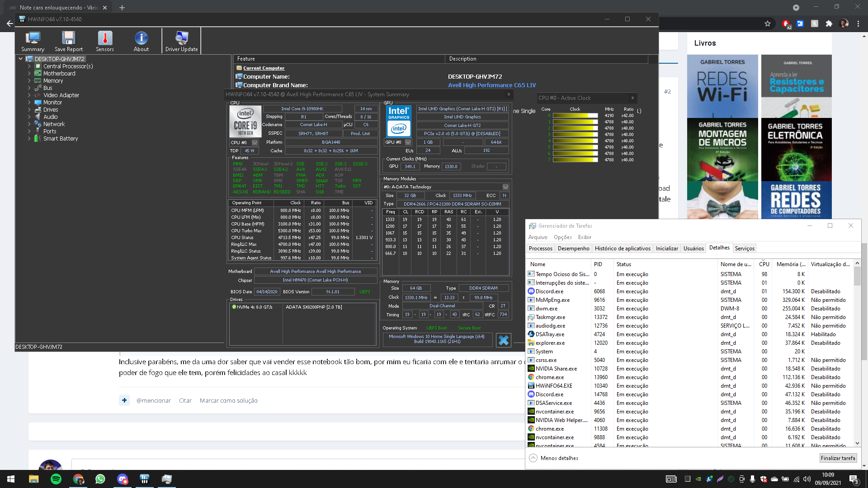Open File Explorer from the taskbar
868x488 pixels.
point(34,479)
